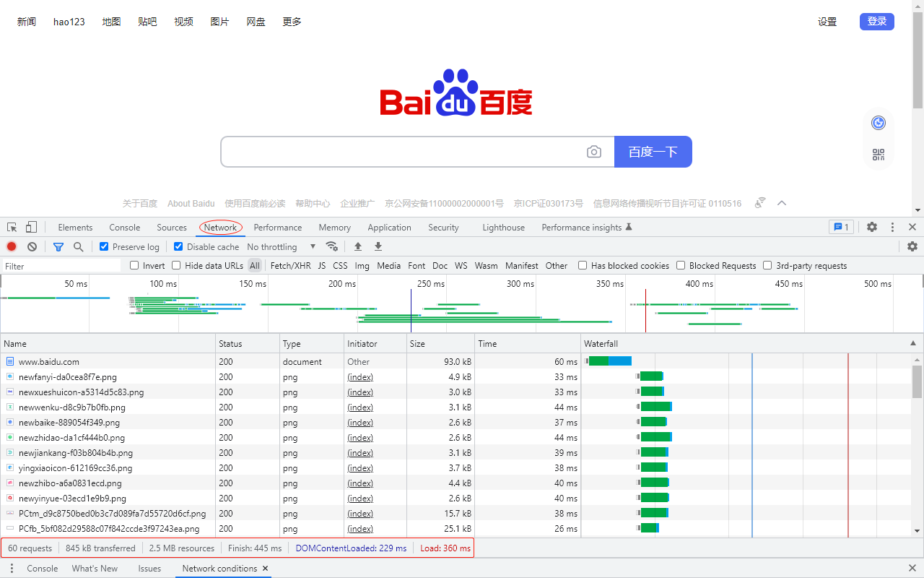This screenshot has width=924, height=578.
Task: Click the camera image search icon
Action: pyautogui.click(x=594, y=152)
